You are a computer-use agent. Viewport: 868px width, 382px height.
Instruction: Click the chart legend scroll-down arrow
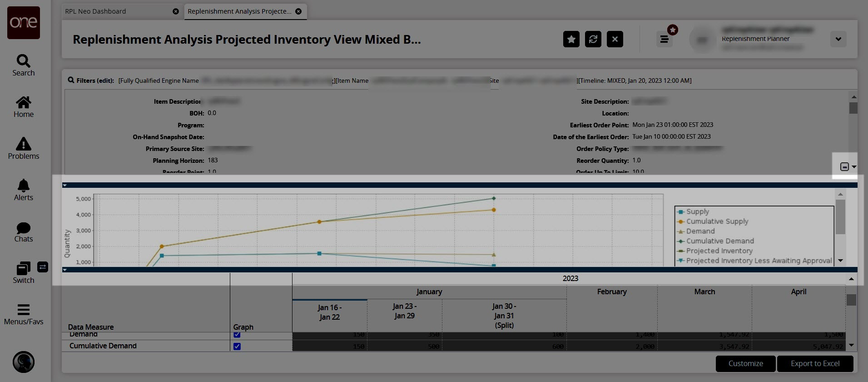pos(840,261)
